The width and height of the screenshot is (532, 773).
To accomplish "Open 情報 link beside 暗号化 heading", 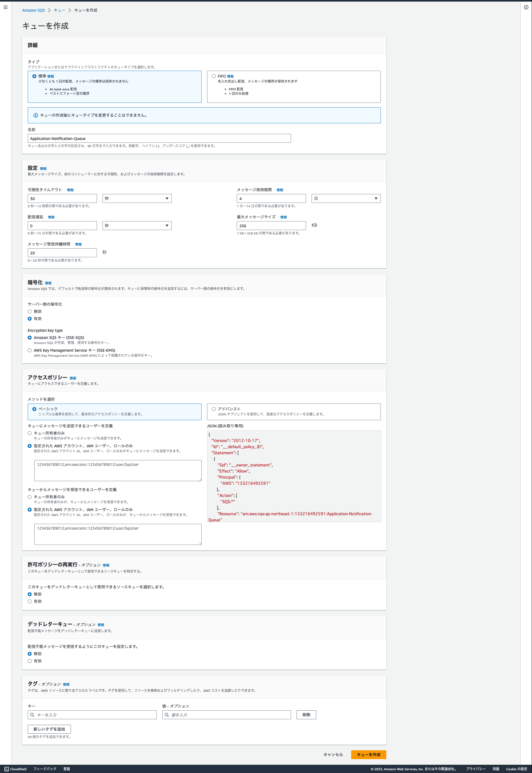I will (48, 283).
